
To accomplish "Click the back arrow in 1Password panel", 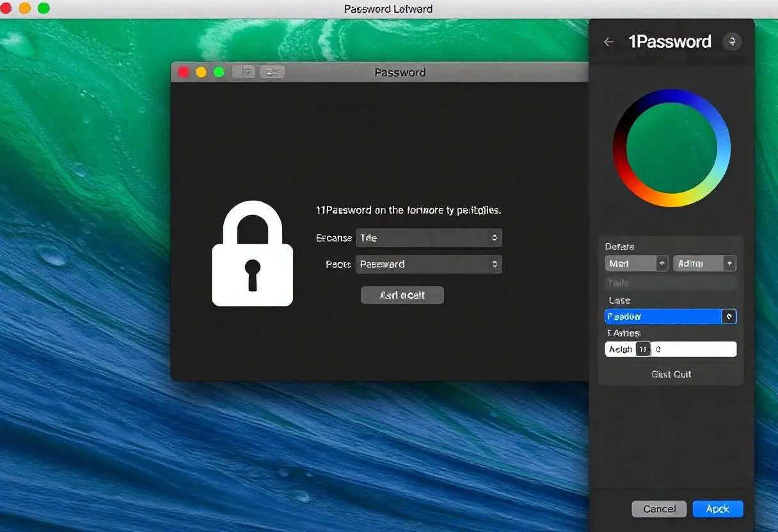I will coord(608,42).
